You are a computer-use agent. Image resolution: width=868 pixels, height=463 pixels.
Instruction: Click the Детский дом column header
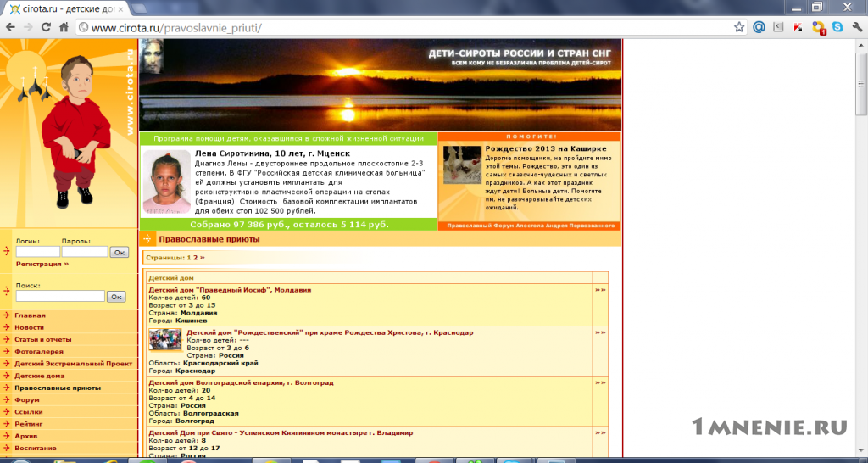coord(171,278)
